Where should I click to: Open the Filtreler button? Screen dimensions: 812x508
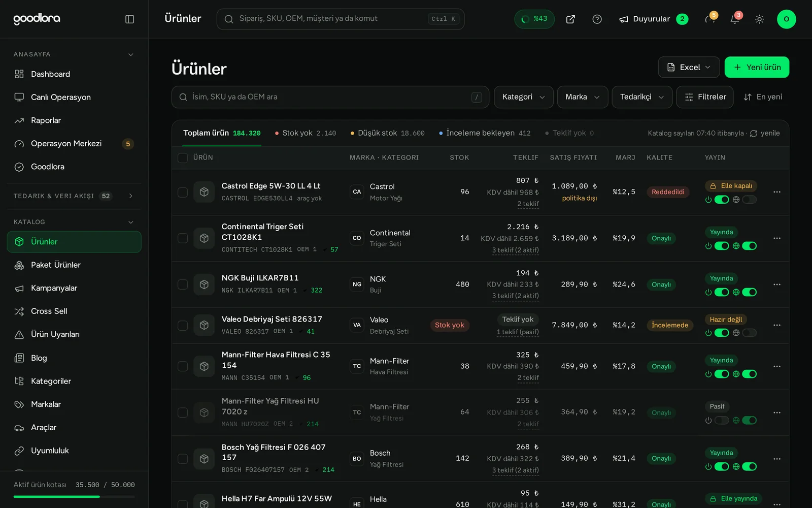(x=704, y=97)
